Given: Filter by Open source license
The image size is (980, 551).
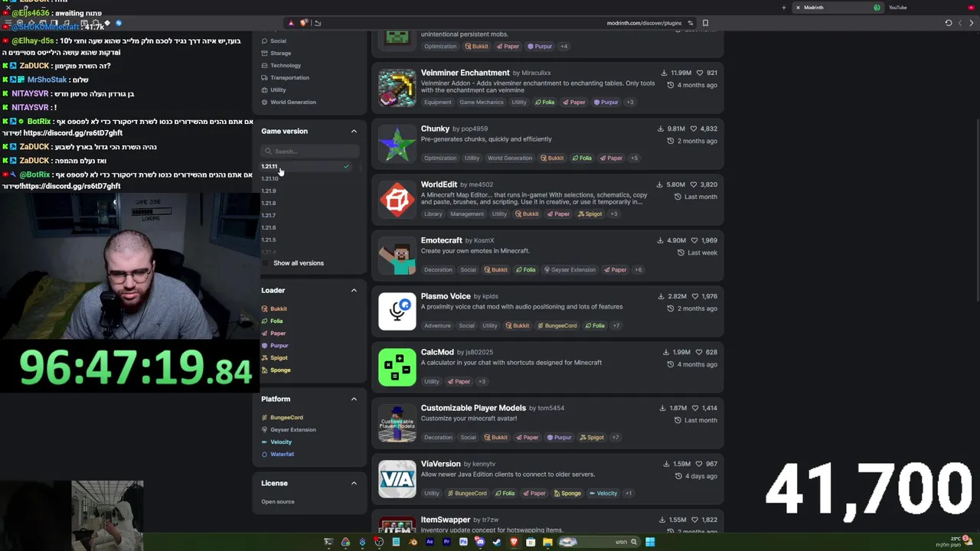Looking at the screenshot, I should [x=277, y=501].
